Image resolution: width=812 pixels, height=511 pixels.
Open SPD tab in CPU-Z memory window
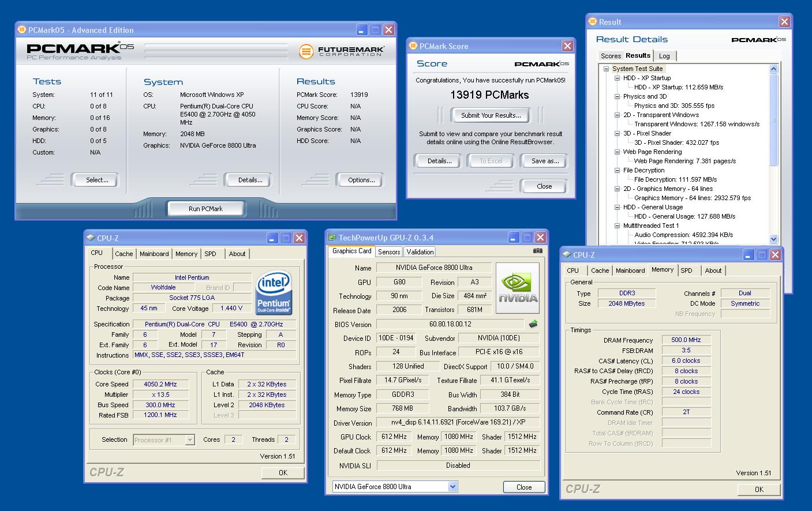[x=686, y=270]
